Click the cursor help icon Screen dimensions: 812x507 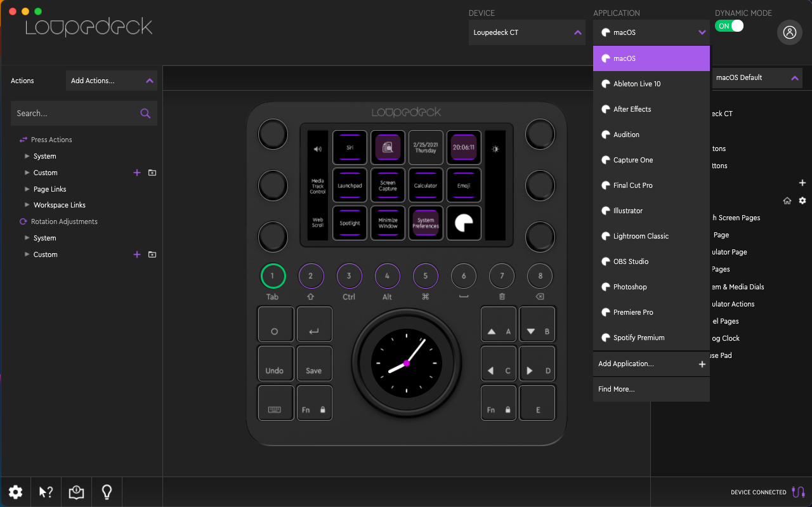pyautogui.click(x=46, y=492)
